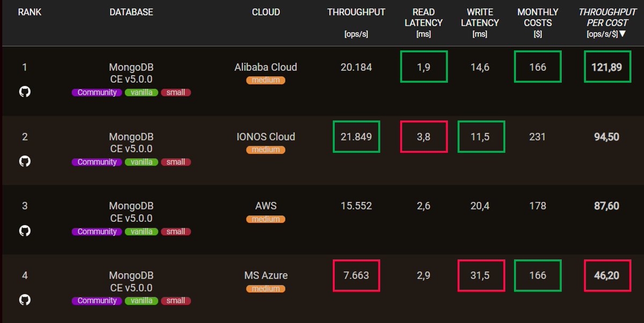Select the vanilla tag in AWS row
This screenshot has height=323, width=644.
coord(142,232)
